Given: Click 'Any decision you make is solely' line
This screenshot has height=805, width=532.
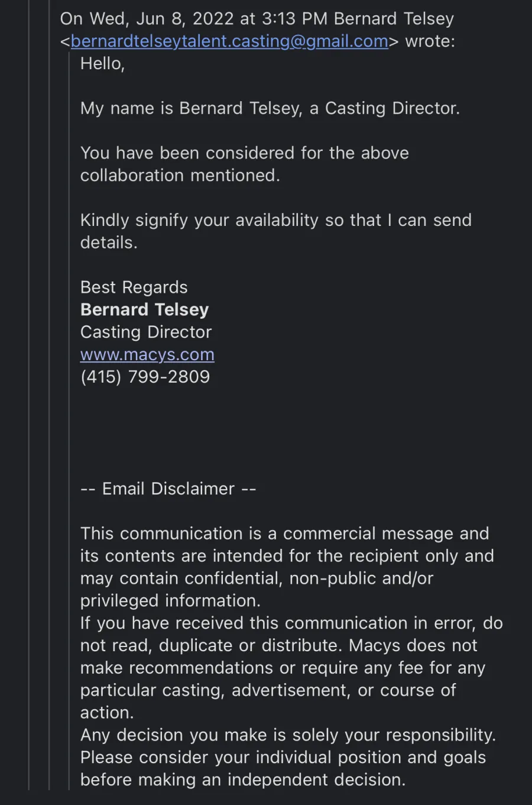Looking at the screenshot, I should pos(288,735).
